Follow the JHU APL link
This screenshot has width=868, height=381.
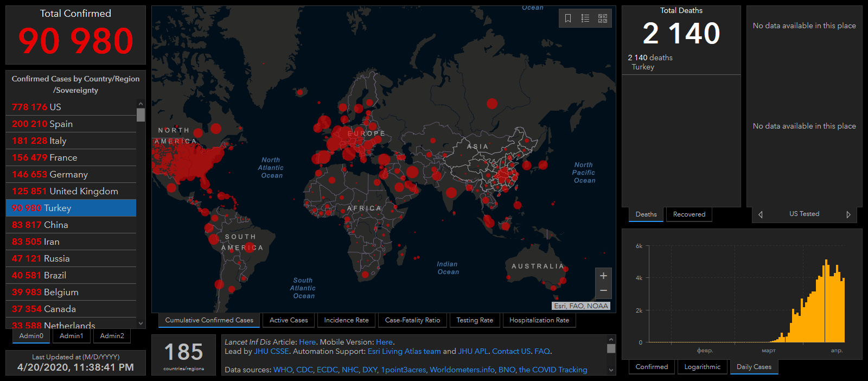click(473, 351)
